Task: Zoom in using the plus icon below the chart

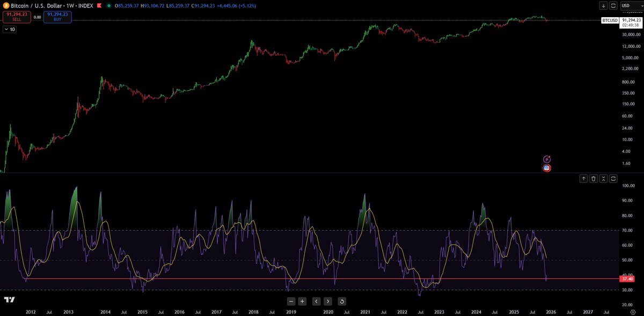Action: click(x=303, y=302)
